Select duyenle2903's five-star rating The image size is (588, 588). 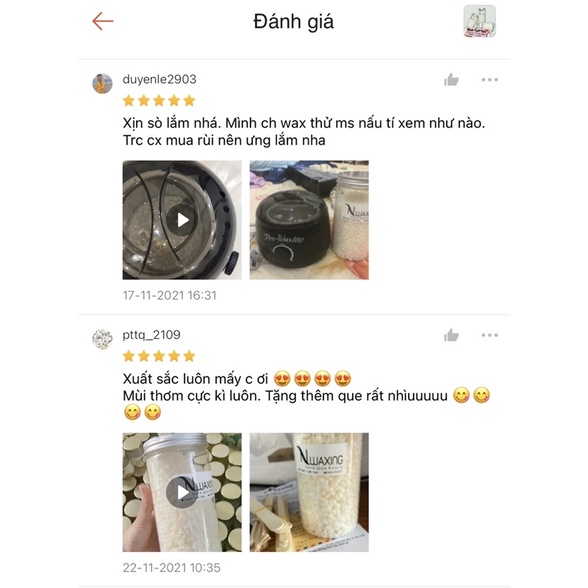click(159, 100)
